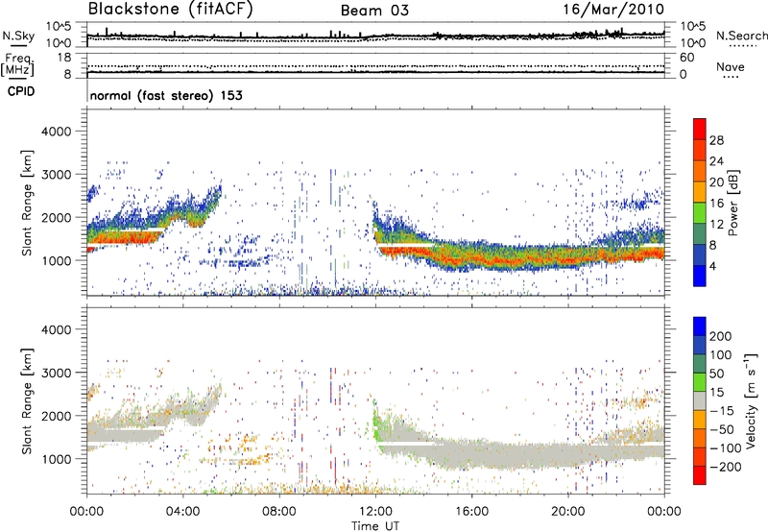The image size is (768, 532).
Task: Click the 'Blackstone (fitACF)' plot title
Action: tap(171, 10)
